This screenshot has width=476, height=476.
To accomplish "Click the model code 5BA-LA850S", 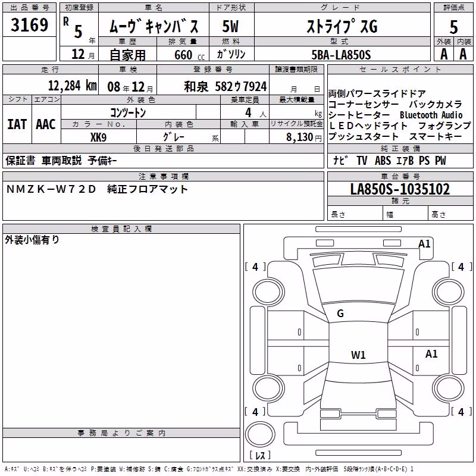I will pos(341,55).
